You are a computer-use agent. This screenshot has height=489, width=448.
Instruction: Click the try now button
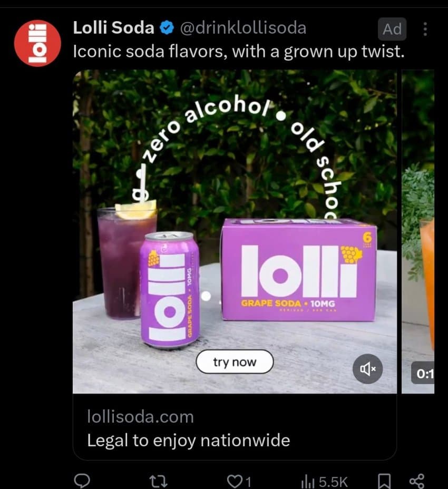(x=235, y=362)
